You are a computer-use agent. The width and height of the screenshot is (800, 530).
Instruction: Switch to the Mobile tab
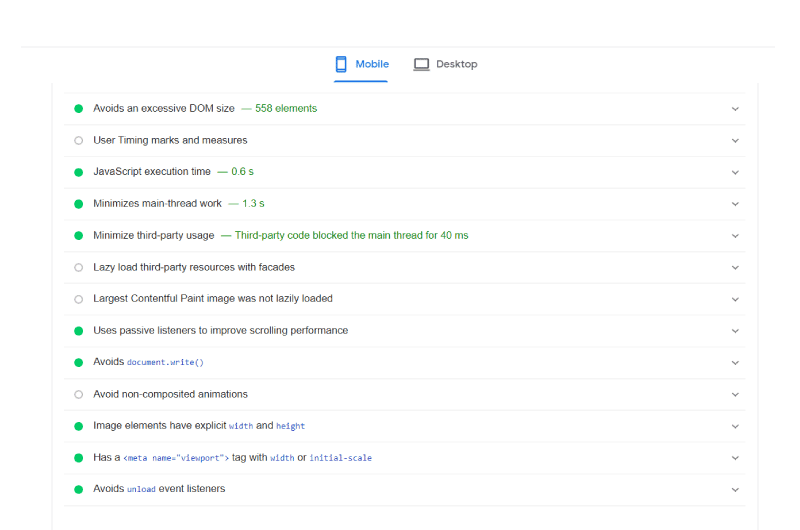361,64
